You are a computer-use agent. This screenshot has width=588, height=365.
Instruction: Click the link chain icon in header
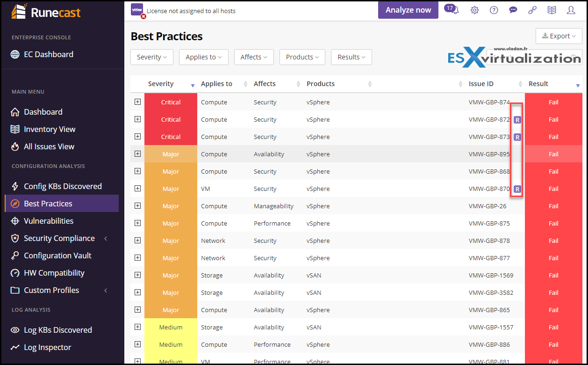pyautogui.click(x=532, y=10)
